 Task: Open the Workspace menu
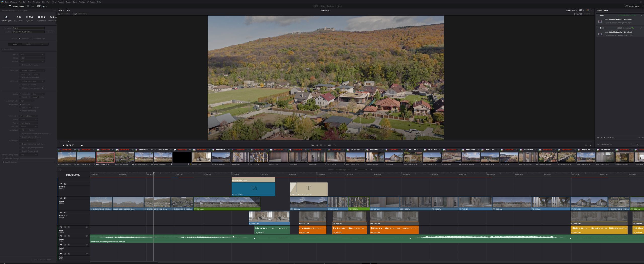pos(91,2)
